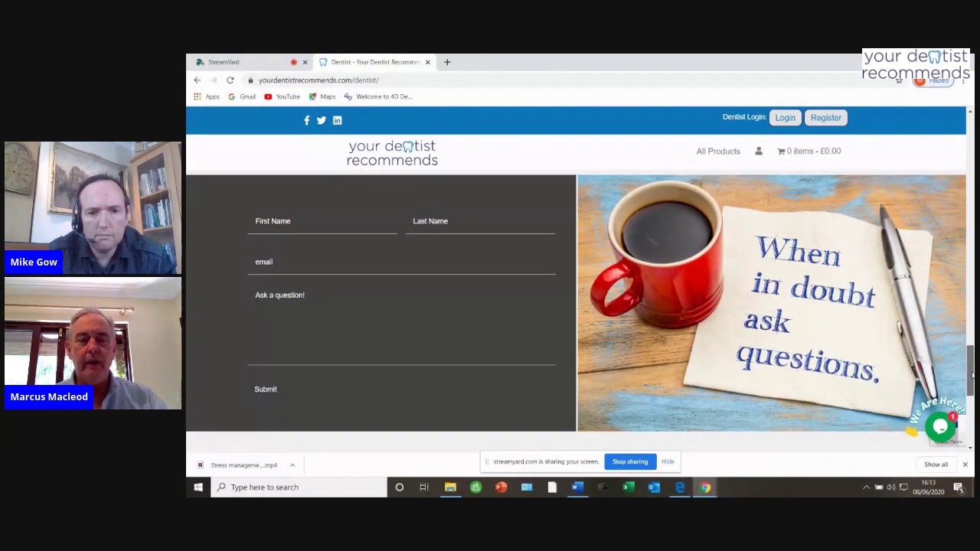Open the LinkedIn social icon

click(x=337, y=120)
